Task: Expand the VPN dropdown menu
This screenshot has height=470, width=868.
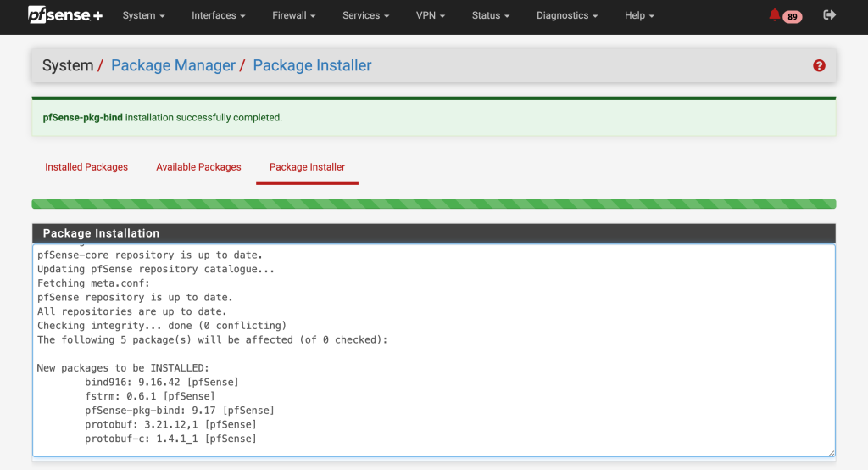Action: click(430, 15)
